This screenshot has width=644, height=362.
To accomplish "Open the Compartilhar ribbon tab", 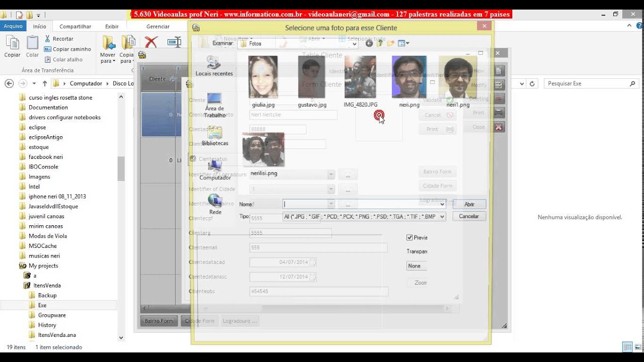I will coord(75,26).
